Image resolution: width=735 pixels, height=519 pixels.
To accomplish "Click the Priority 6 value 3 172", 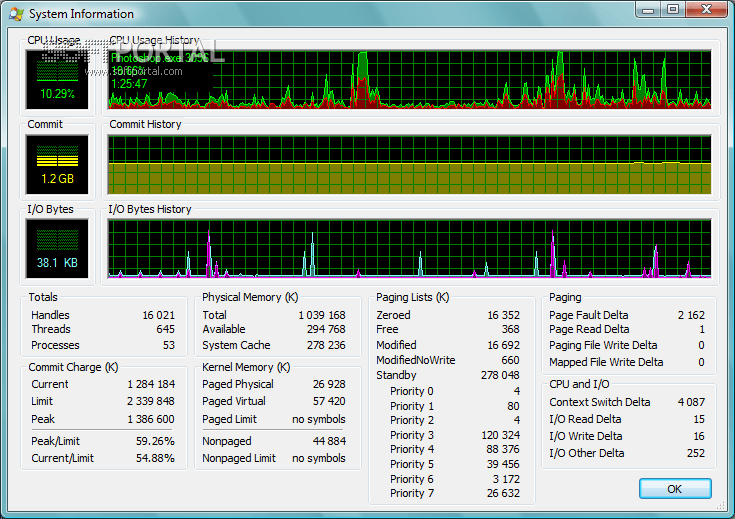I will (x=506, y=479).
